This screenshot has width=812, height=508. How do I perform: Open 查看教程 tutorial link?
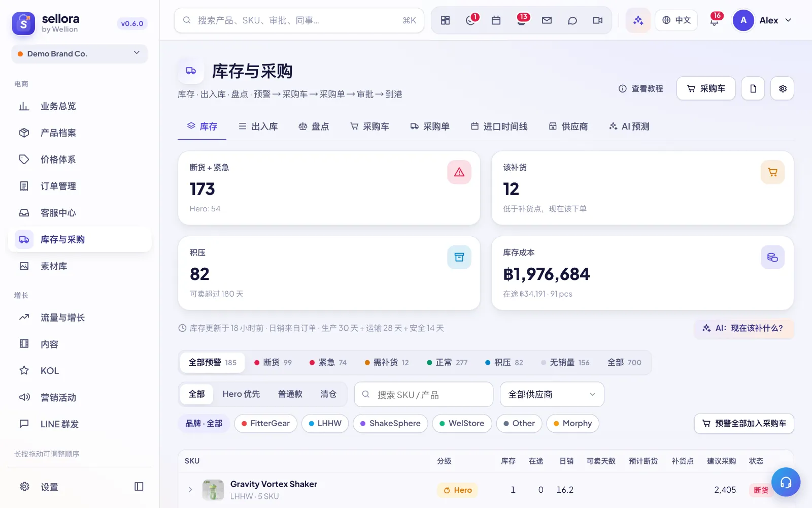pyautogui.click(x=640, y=88)
